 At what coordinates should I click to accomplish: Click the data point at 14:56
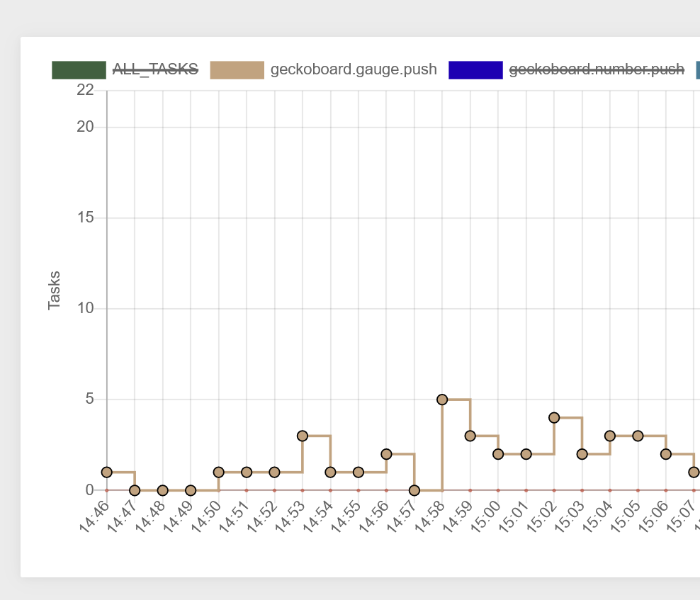pyautogui.click(x=386, y=454)
